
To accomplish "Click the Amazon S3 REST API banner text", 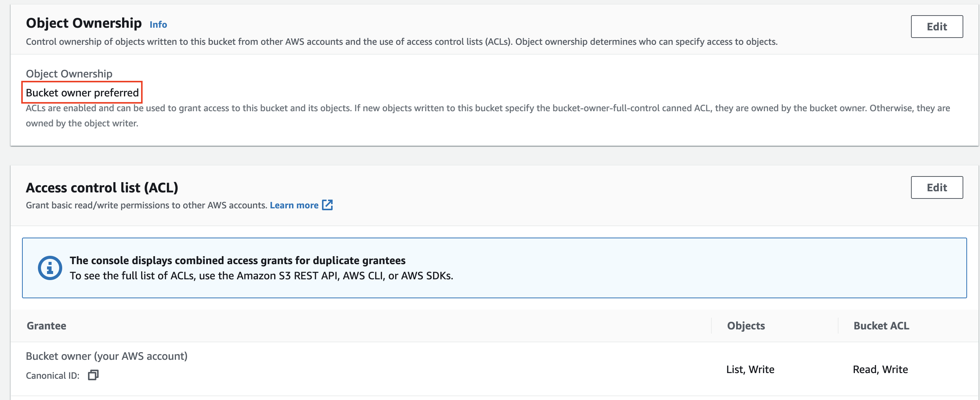I will tap(261, 276).
